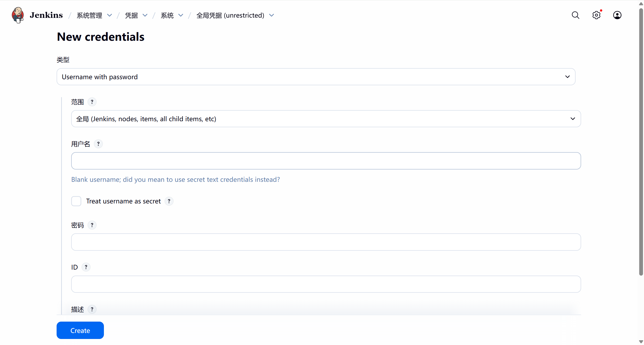Show help for the ID field

tap(86, 267)
